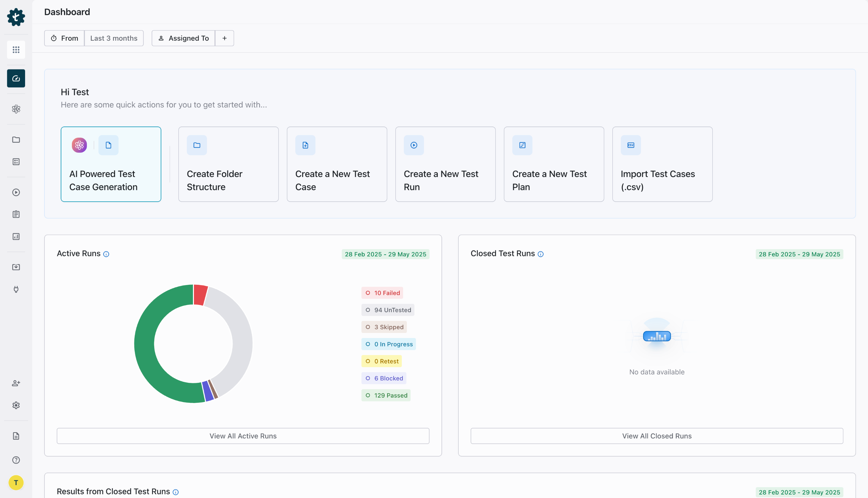Viewport: 868px width, 498px height.
Task: Open the settings gear sidebar icon
Action: (x=16, y=405)
